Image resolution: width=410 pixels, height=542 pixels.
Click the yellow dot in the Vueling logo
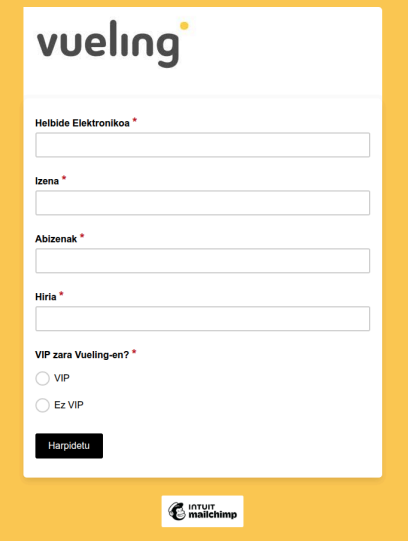(x=184, y=26)
